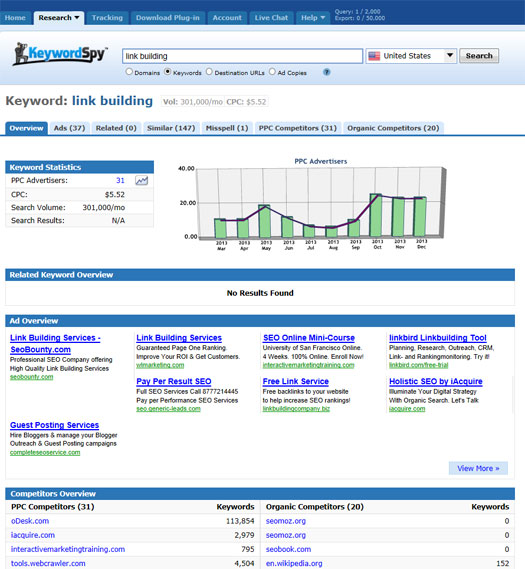Open Guest Posting Services ad
The image size is (525, 569).
[54, 425]
